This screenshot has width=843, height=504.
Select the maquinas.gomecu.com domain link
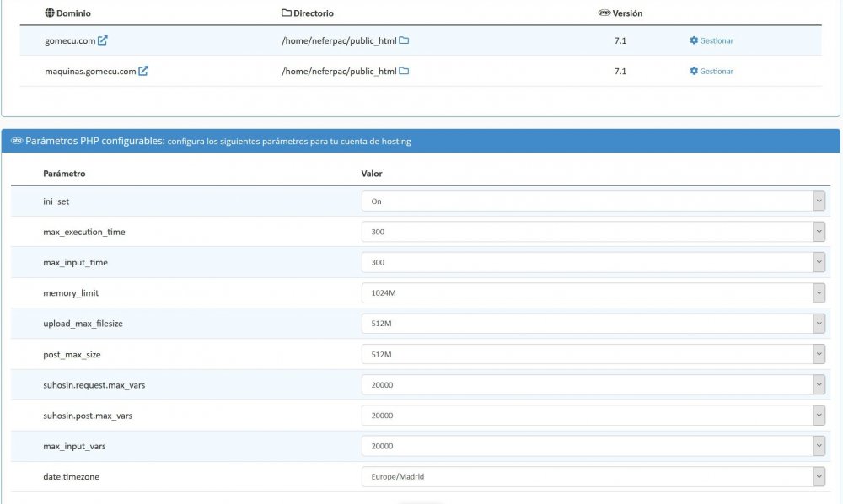point(89,71)
